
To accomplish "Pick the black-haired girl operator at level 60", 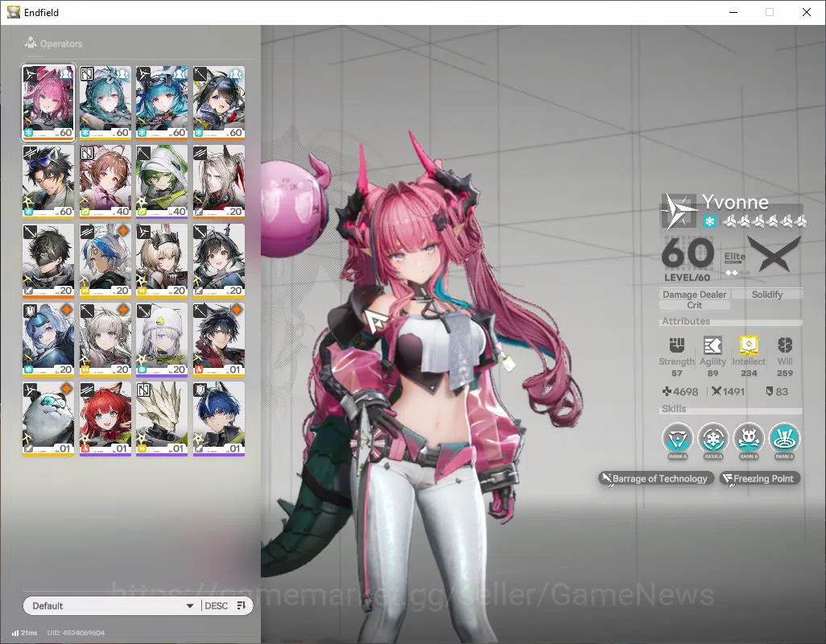I will [x=219, y=103].
